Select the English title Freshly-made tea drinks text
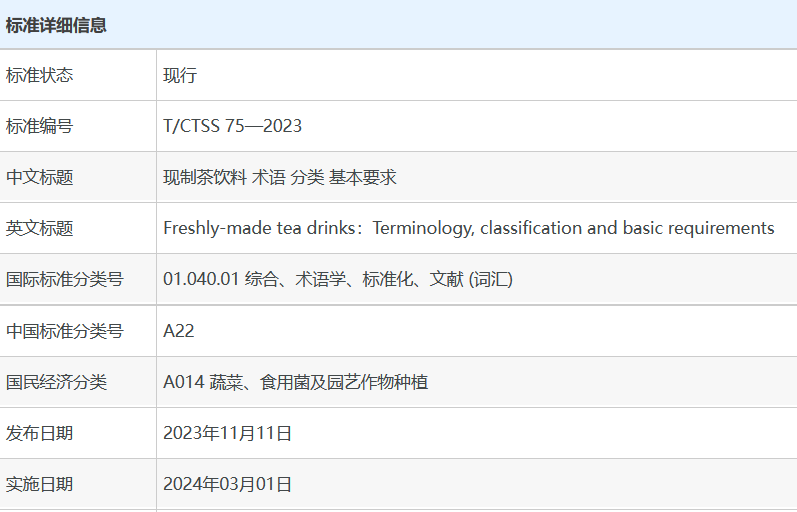 pos(468,228)
